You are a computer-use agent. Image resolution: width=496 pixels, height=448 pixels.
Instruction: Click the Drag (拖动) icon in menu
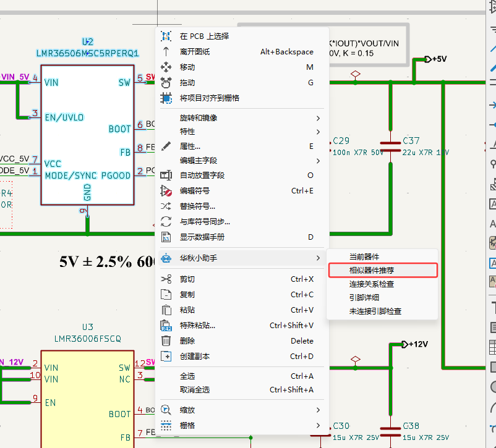tap(166, 83)
